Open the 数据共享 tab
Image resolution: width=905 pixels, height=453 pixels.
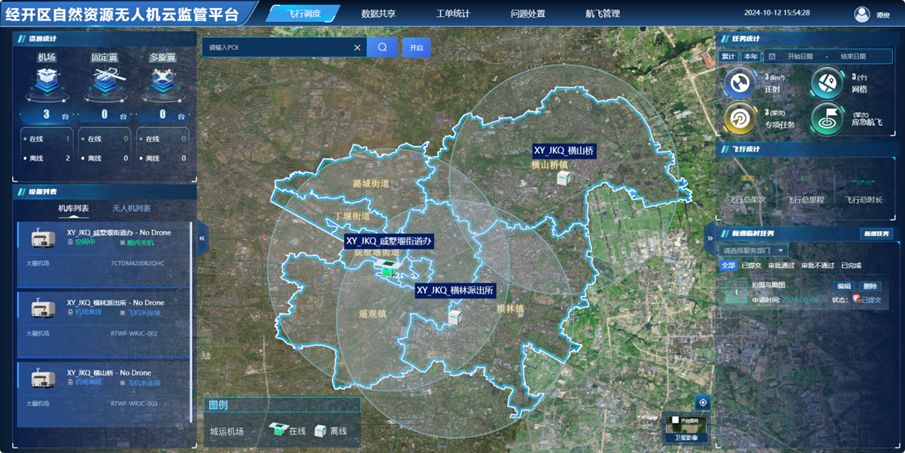pos(379,13)
